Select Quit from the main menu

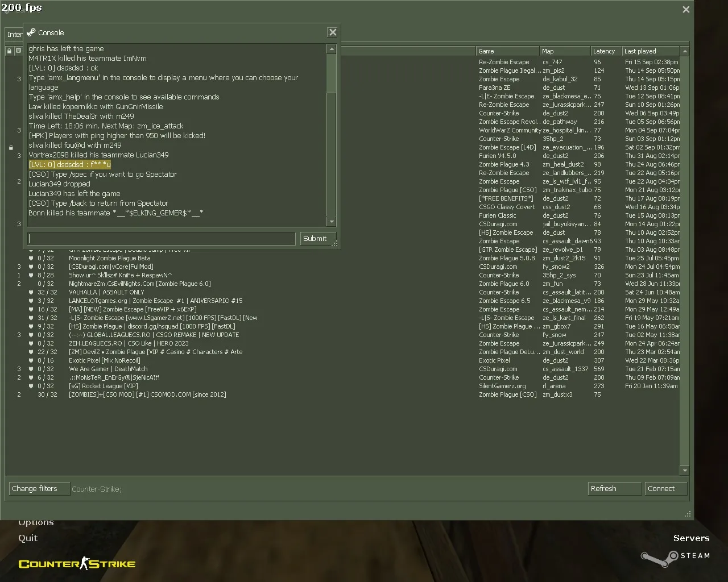click(x=28, y=538)
